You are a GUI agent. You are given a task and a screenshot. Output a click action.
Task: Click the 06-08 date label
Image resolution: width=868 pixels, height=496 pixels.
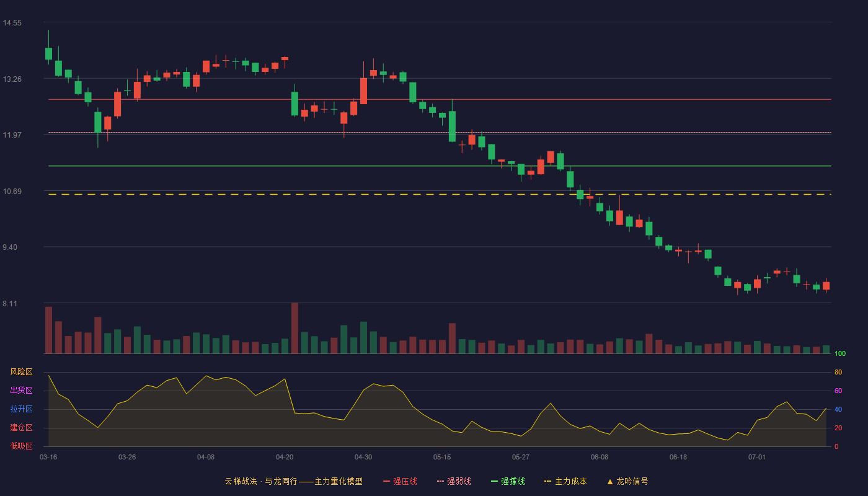pyautogui.click(x=600, y=457)
